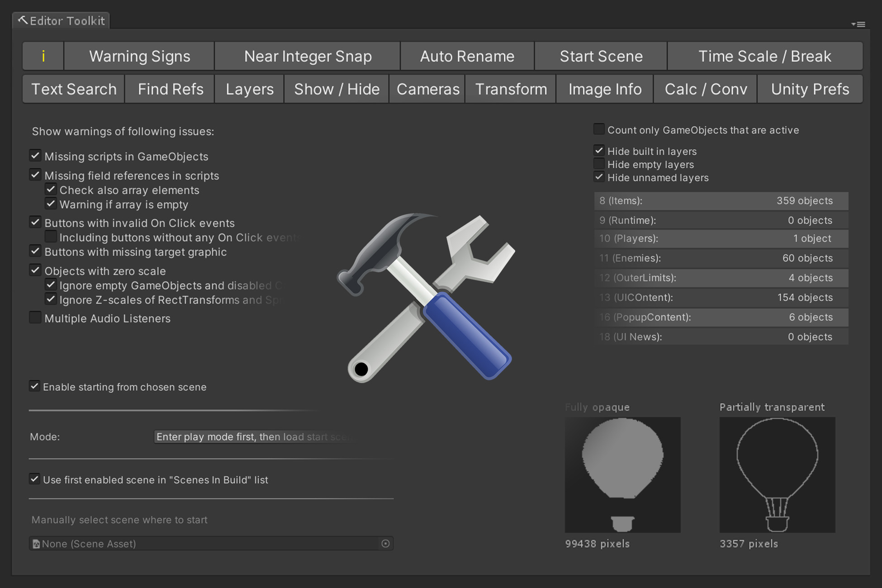The width and height of the screenshot is (882, 588).
Task: Click the Editor Toolkit window tab icon
Action: [23, 20]
